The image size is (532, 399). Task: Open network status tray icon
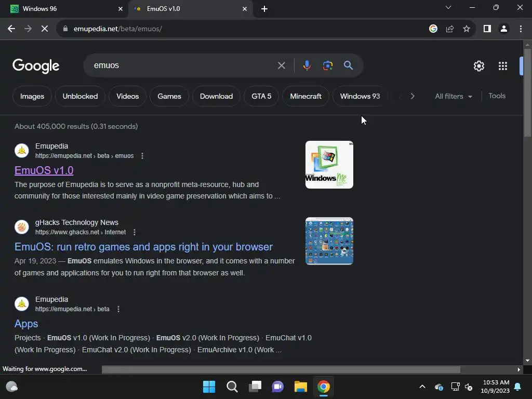[x=455, y=387]
